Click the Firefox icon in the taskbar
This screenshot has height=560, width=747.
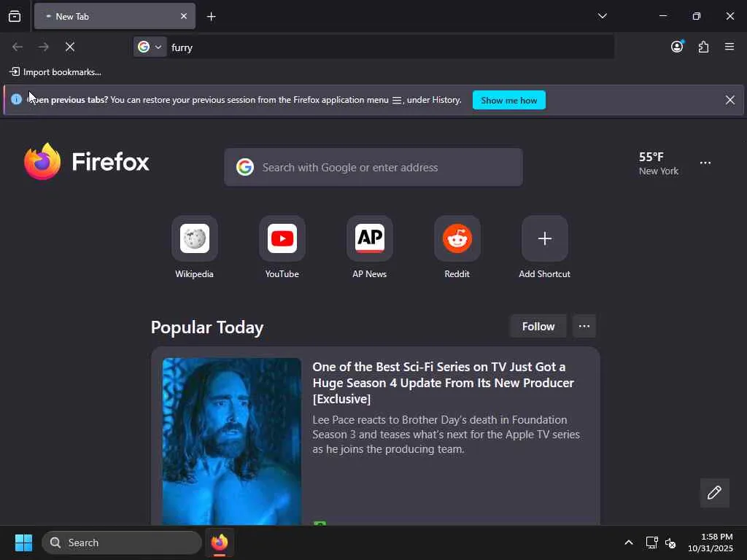220,542
